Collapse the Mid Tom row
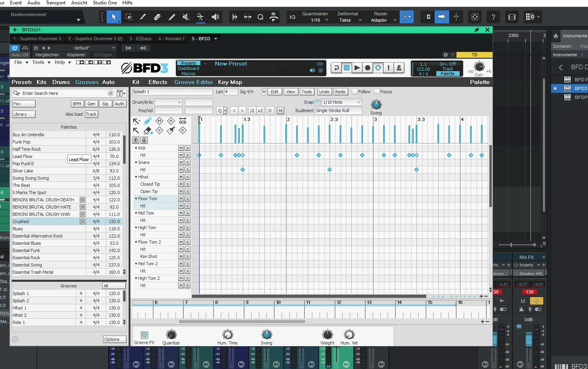 pyautogui.click(x=136, y=213)
